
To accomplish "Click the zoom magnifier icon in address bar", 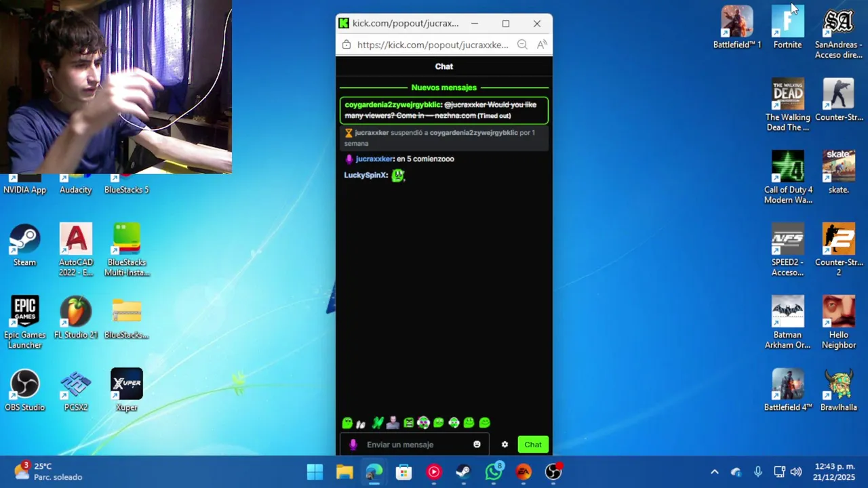I will tap(522, 45).
